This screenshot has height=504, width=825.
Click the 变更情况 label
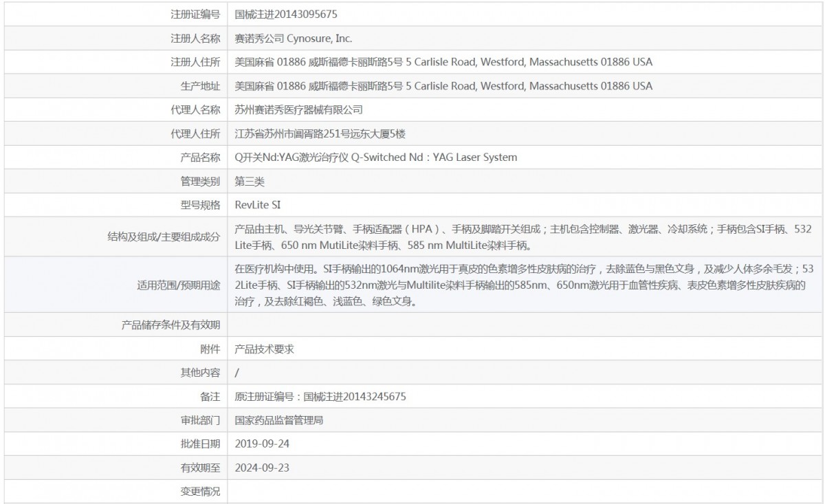[200, 492]
